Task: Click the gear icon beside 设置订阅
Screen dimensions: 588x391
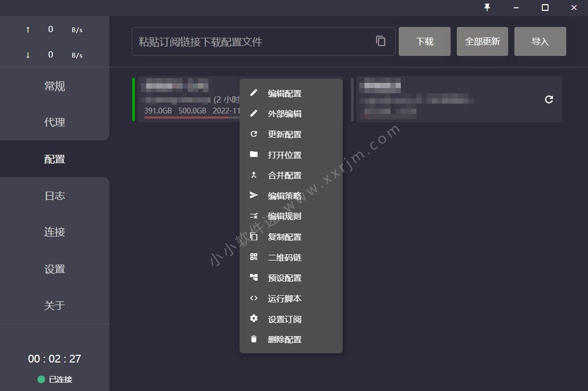Action: pyautogui.click(x=254, y=318)
